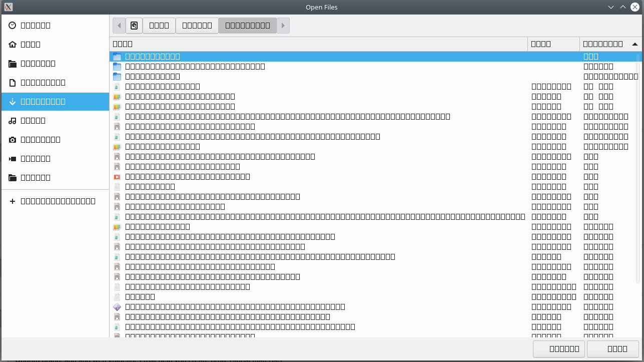Click the right arrow in the path bar
Screen dimensions: 644x362
click(283, 26)
